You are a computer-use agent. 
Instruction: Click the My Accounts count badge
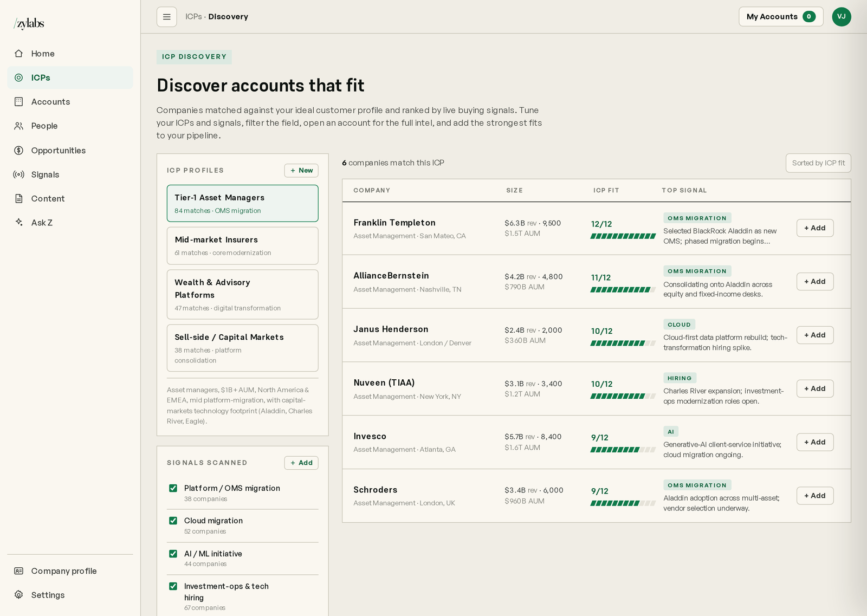click(809, 17)
